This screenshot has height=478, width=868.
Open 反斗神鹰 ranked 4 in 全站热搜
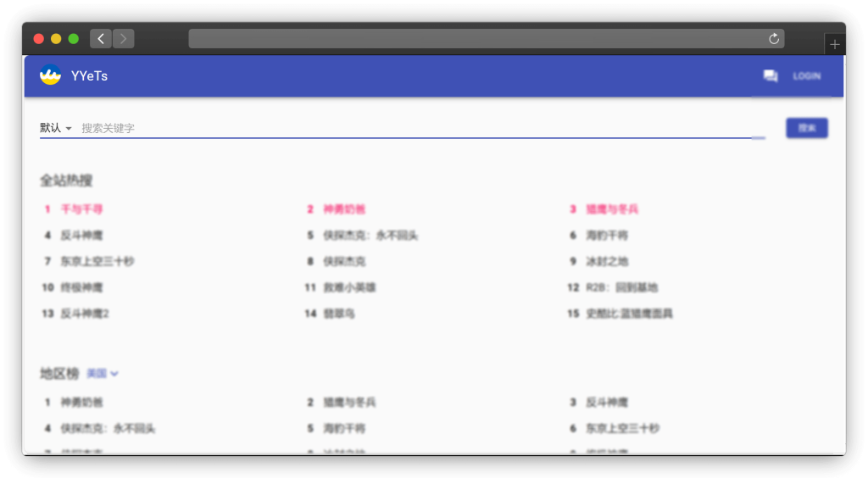click(x=81, y=235)
